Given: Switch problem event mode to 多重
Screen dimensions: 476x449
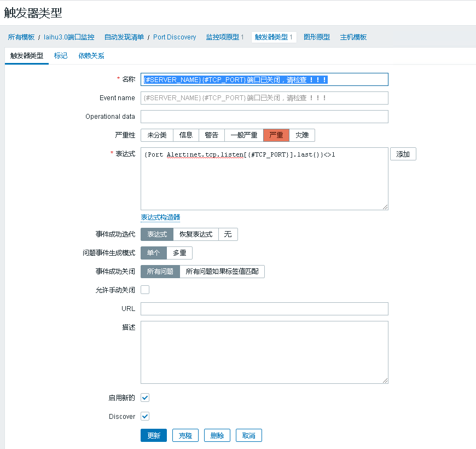Looking at the screenshot, I should [x=179, y=253].
